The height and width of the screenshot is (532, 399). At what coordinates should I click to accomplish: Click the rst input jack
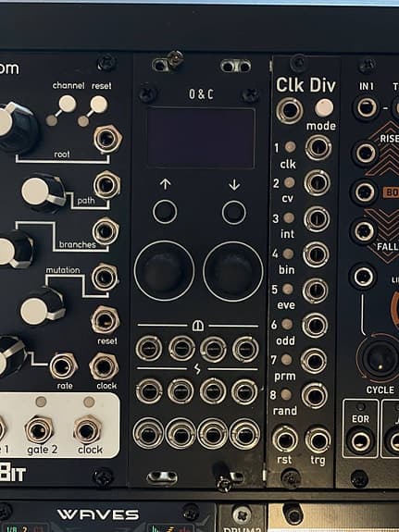point(285,439)
